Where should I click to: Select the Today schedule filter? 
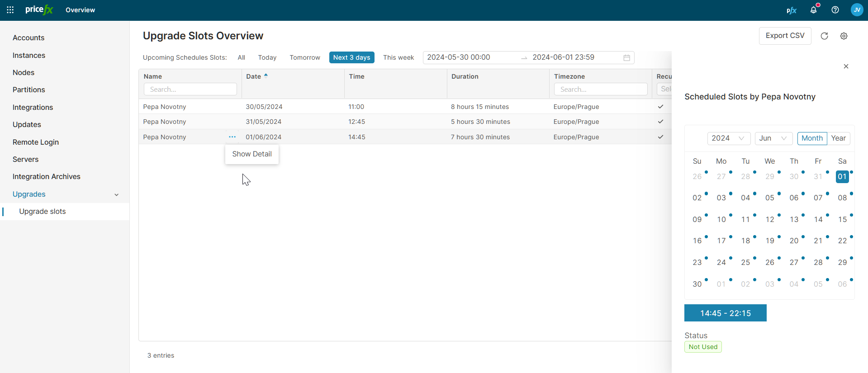tap(267, 57)
